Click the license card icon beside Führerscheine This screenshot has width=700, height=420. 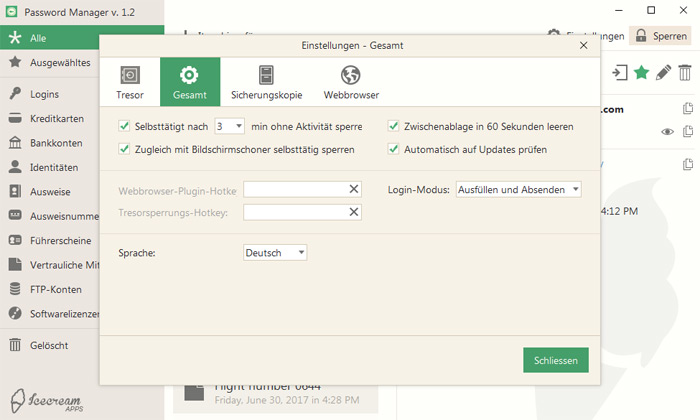point(15,240)
